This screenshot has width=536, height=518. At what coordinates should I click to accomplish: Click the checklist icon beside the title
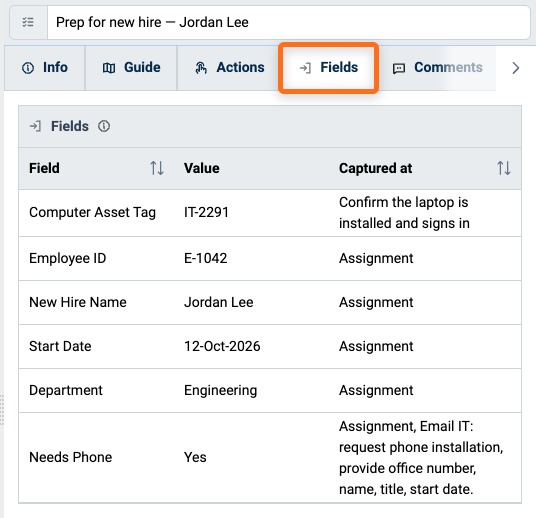pos(28,23)
